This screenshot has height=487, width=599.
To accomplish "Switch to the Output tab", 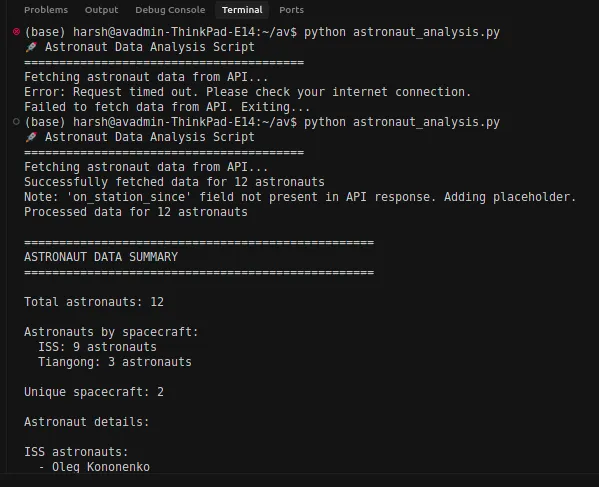I will tap(101, 10).
